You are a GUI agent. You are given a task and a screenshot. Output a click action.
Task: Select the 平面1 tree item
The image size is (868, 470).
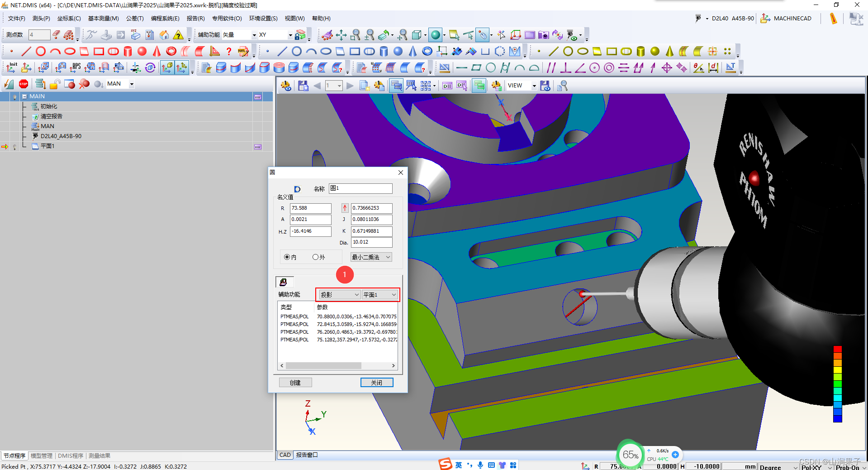click(47, 146)
